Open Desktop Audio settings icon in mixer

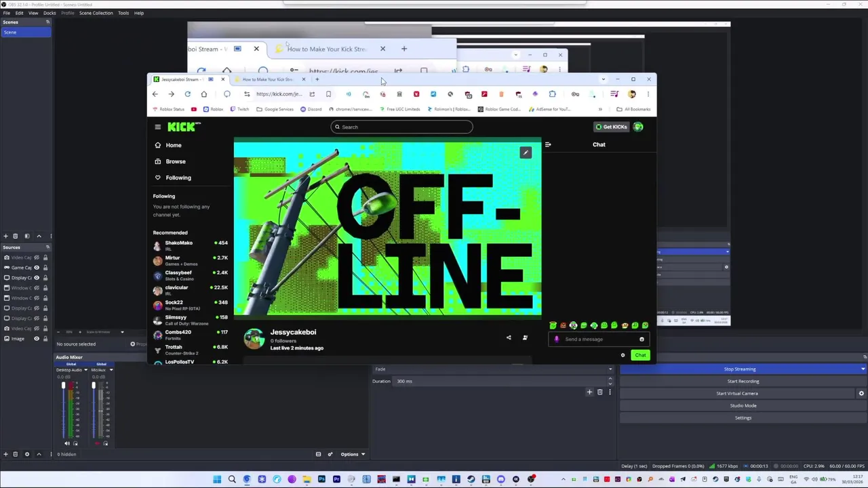click(75, 443)
